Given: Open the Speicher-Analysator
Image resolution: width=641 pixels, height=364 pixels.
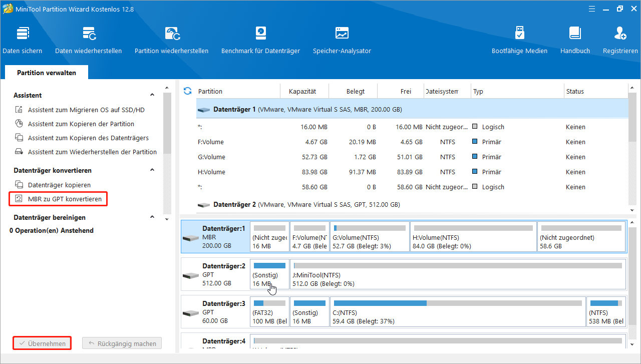Looking at the screenshot, I should tap(342, 40).
